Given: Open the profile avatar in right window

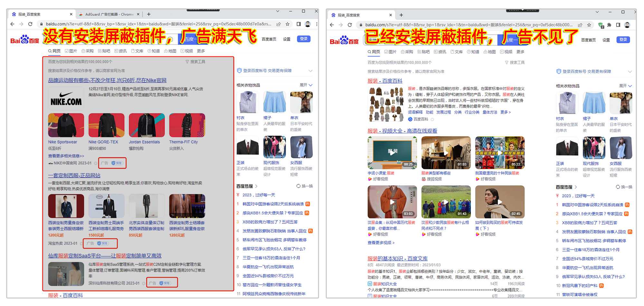Looking at the screenshot, I should click(x=627, y=25).
